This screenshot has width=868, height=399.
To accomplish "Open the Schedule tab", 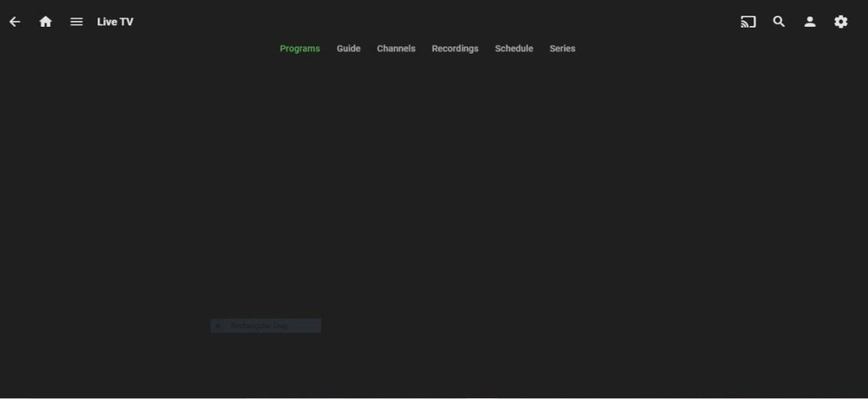I will [x=514, y=49].
